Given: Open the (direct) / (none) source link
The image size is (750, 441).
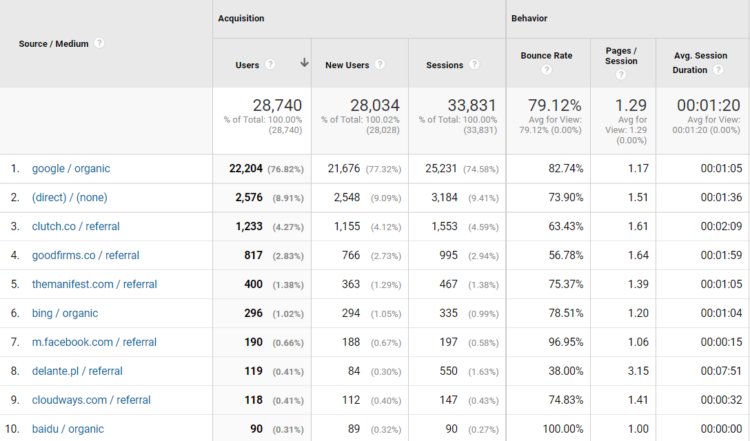Looking at the screenshot, I should pyautogui.click(x=69, y=197).
